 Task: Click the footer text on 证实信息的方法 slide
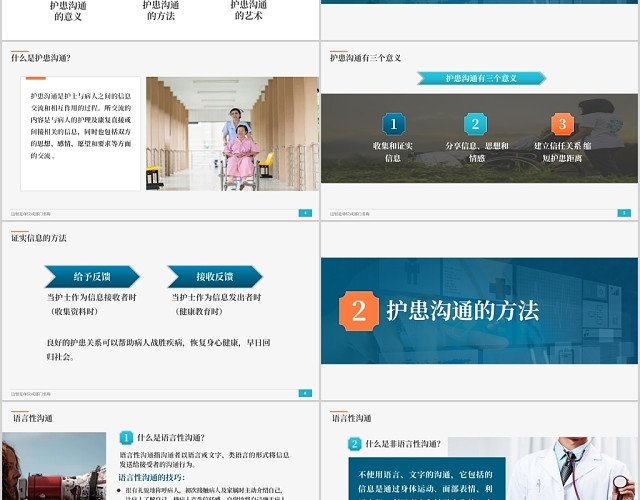pos(31,394)
